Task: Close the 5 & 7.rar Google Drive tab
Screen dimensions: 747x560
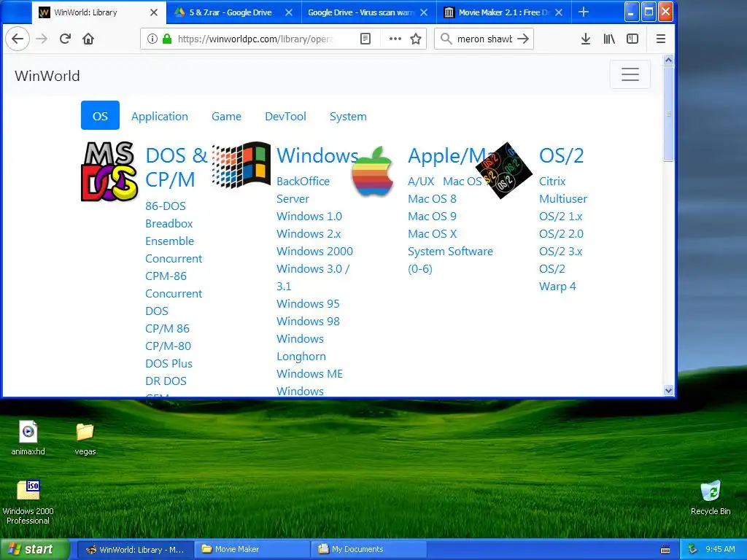Action: [x=289, y=12]
